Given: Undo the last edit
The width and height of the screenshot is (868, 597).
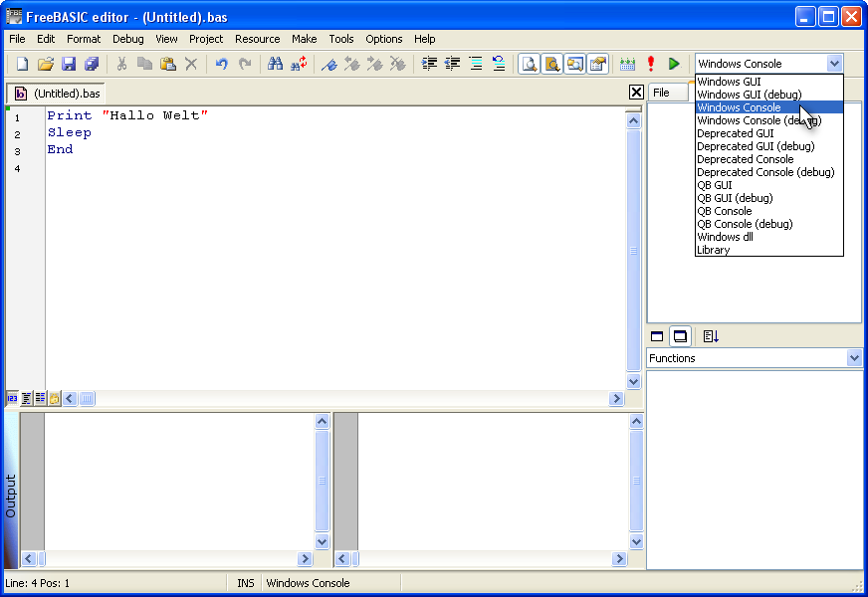Looking at the screenshot, I should (x=221, y=64).
